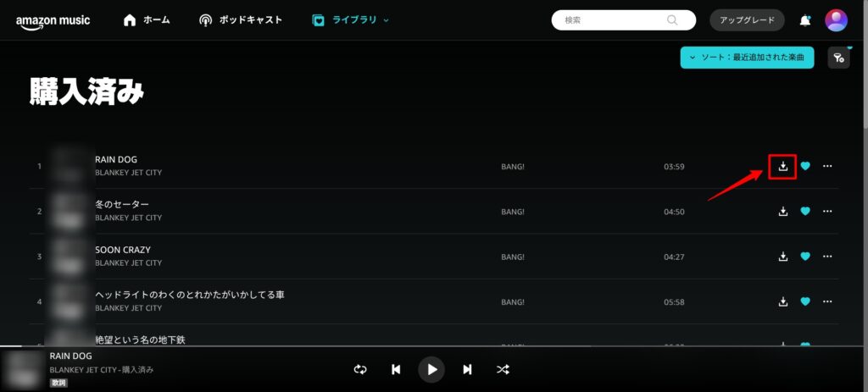Skip to the next track

coord(467,369)
